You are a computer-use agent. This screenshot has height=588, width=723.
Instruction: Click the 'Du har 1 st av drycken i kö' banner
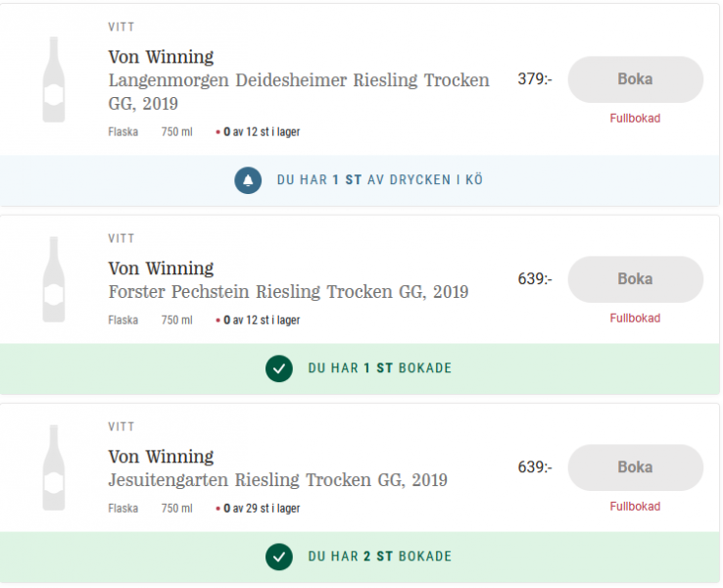pos(360,180)
